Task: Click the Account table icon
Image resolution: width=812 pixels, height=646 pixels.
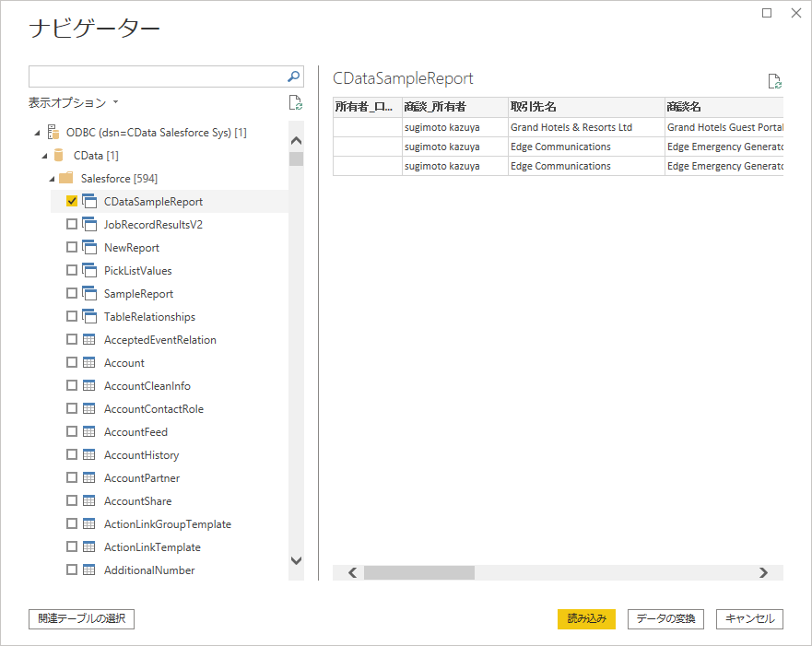Action: coord(89,363)
